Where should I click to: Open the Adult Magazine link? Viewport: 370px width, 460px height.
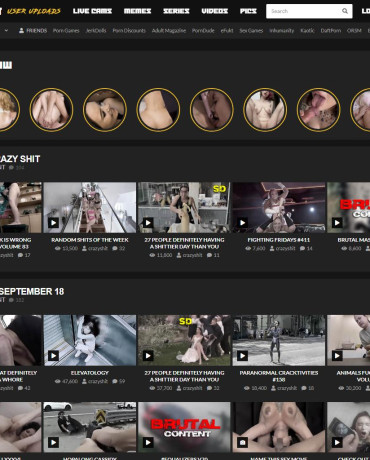(x=169, y=30)
